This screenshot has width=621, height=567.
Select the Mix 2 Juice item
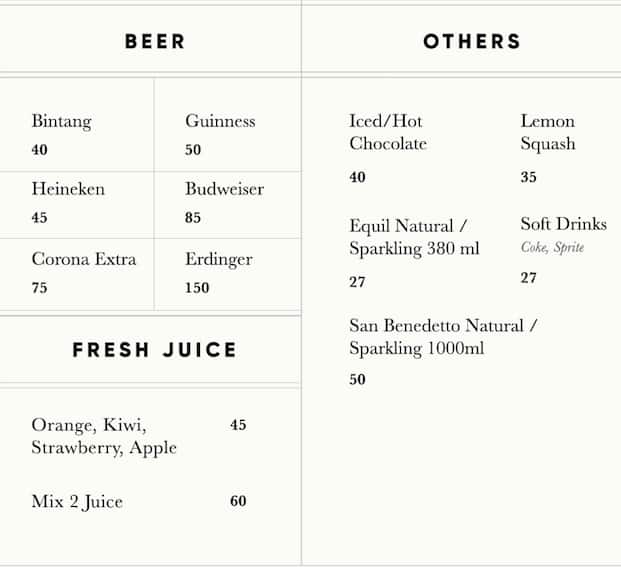pyautogui.click(x=77, y=501)
